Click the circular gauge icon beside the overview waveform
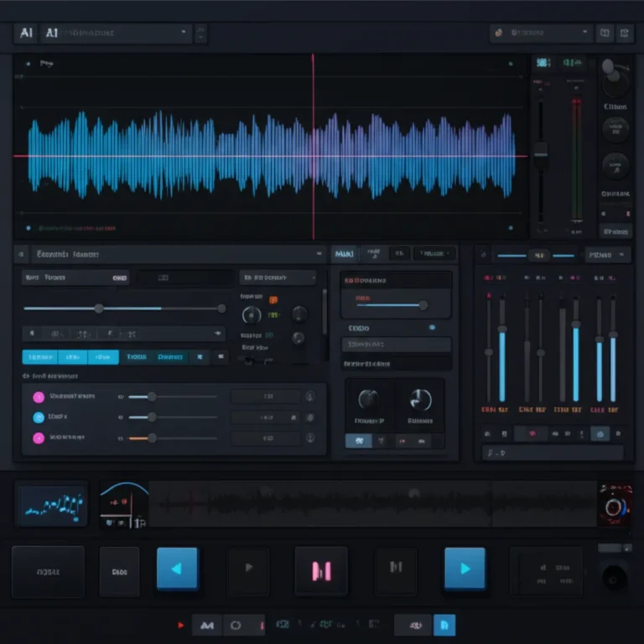This screenshot has width=644, height=644. 615,505
